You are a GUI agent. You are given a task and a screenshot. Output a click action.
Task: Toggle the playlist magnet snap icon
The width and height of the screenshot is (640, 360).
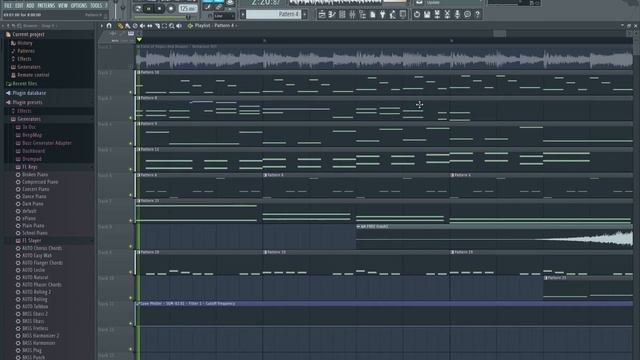click(109, 26)
